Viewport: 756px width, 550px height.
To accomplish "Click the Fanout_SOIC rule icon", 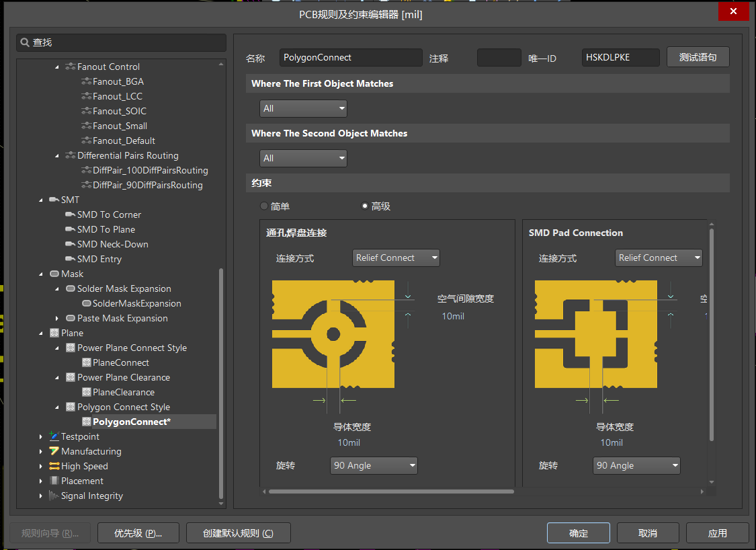I will (x=86, y=111).
